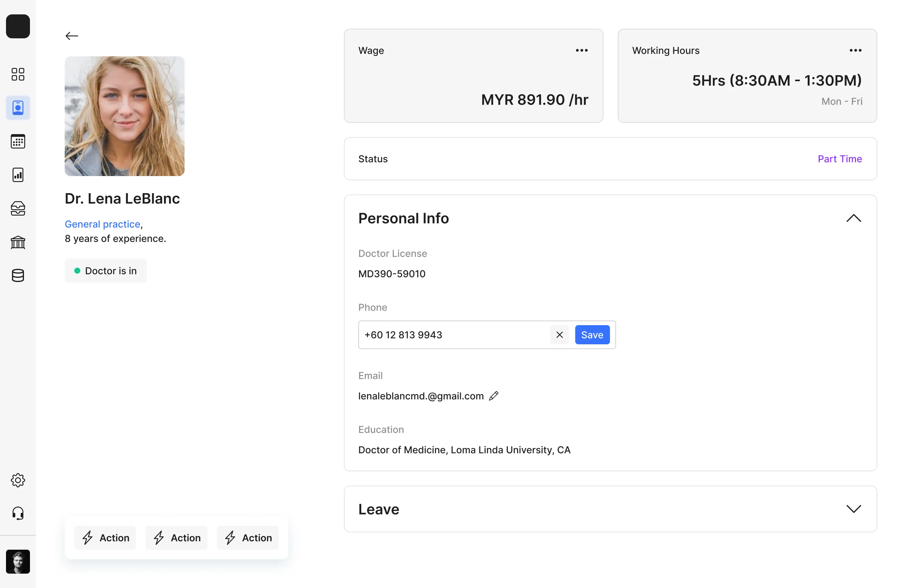906x588 pixels.
Task: Click the Mon - Fri schedule text
Action: (x=842, y=101)
